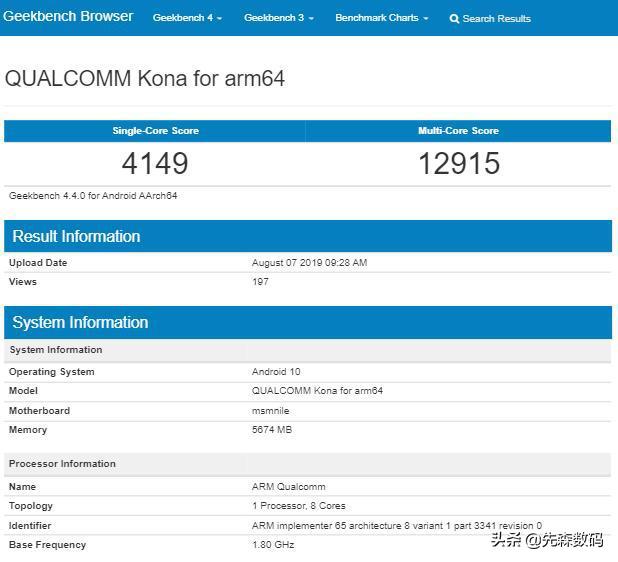Select the upload date August 07 2019 09:28 AM
Image resolution: width=618 pixels, height=562 pixels.
pos(309,263)
